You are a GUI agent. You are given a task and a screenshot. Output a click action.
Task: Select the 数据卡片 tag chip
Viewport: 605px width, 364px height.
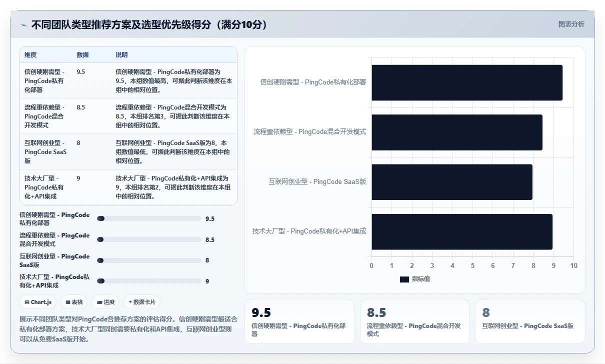tap(142, 302)
